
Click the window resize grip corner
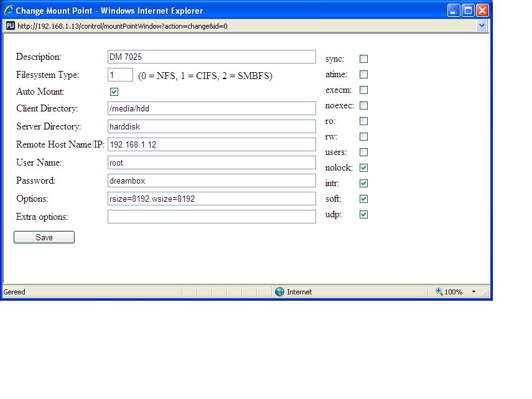[486, 294]
